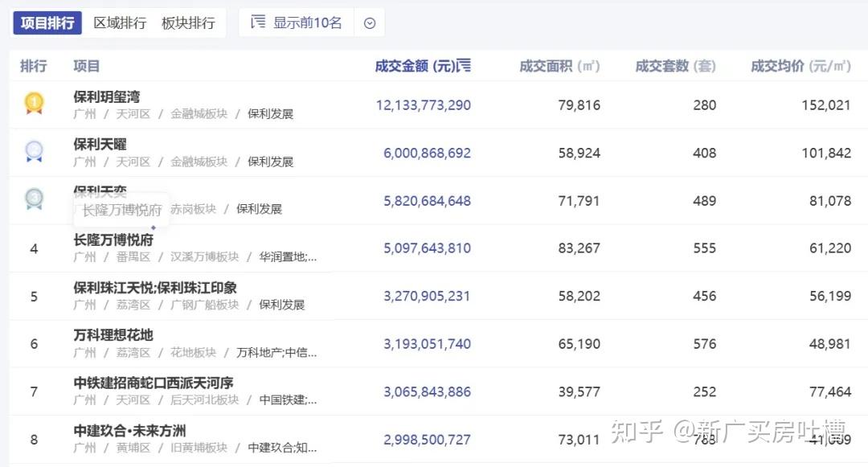Click units value 280
The width and height of the screenshot is (868, 467).
705,105
